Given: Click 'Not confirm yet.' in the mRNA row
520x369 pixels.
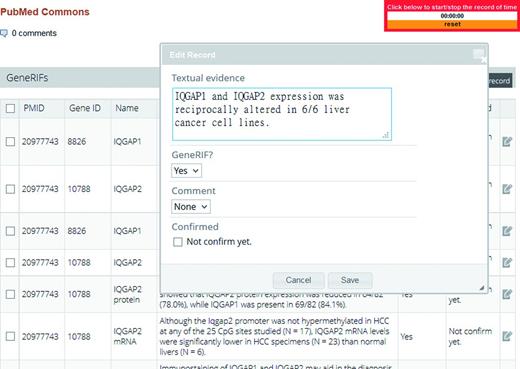Looking at the screenshot, I should point(470,336).
